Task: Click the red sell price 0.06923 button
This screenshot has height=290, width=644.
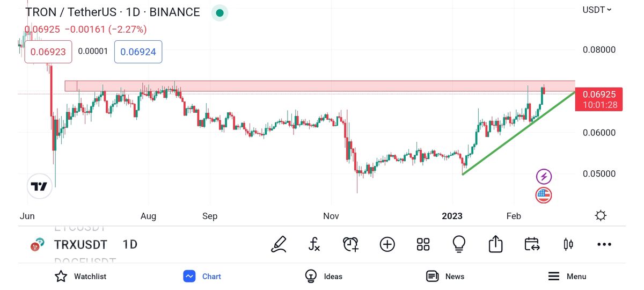Action: (x=48, y=52)
